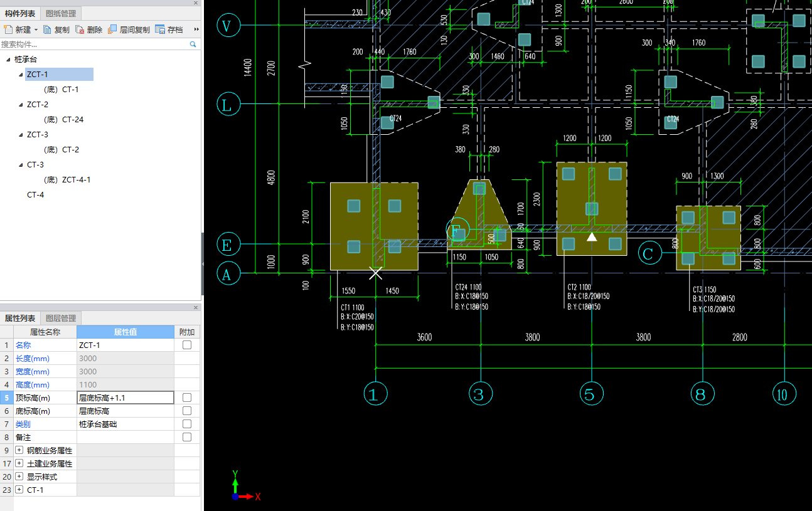
Task: Click the CT1 1100 annotation text
Action: (353, 308)
